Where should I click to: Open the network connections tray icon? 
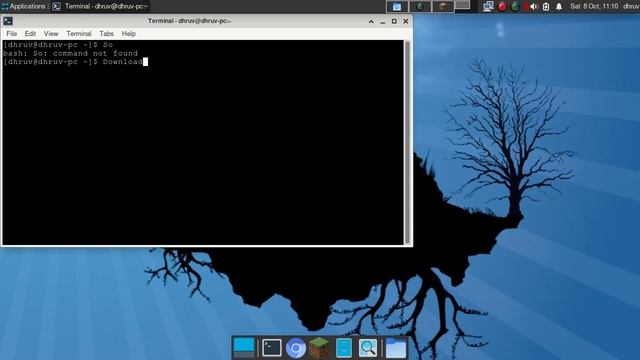(x=488, y=6)
